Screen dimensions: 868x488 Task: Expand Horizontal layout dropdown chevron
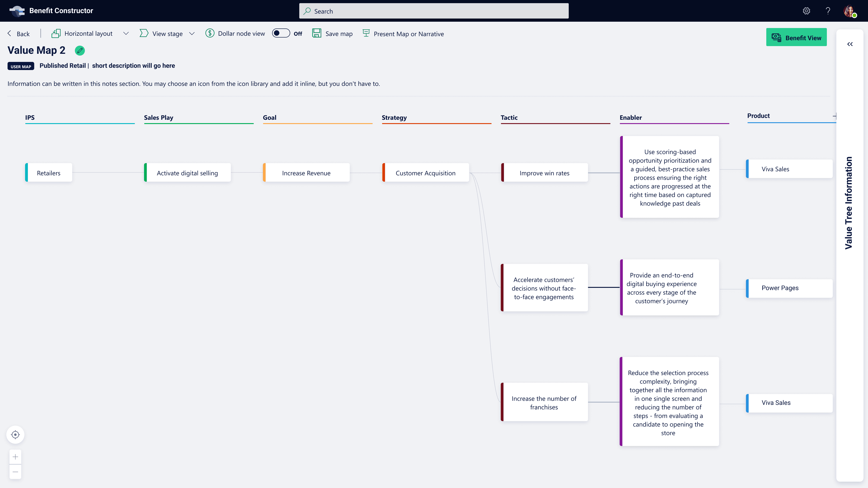(x=126, y=33)
